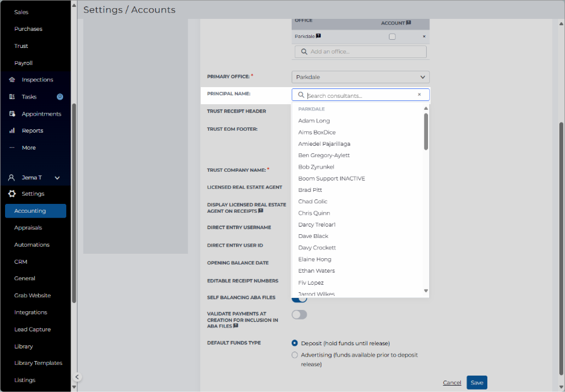This screenshot has height=392, width=565.
Task: Select Dave Black from consultant list
Action: point(313,236)
